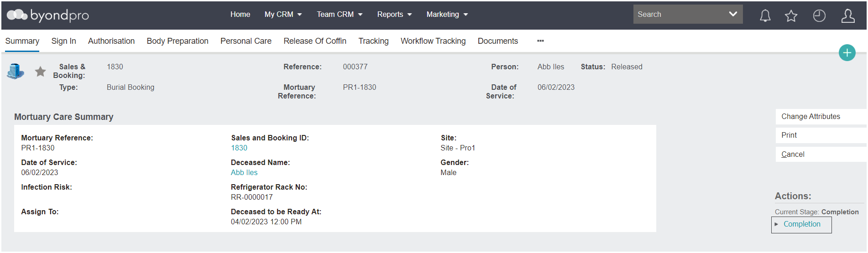Switch to the Body Preparation tab
The width and height of the screenshot is (868, 253).
click(178, 41)
